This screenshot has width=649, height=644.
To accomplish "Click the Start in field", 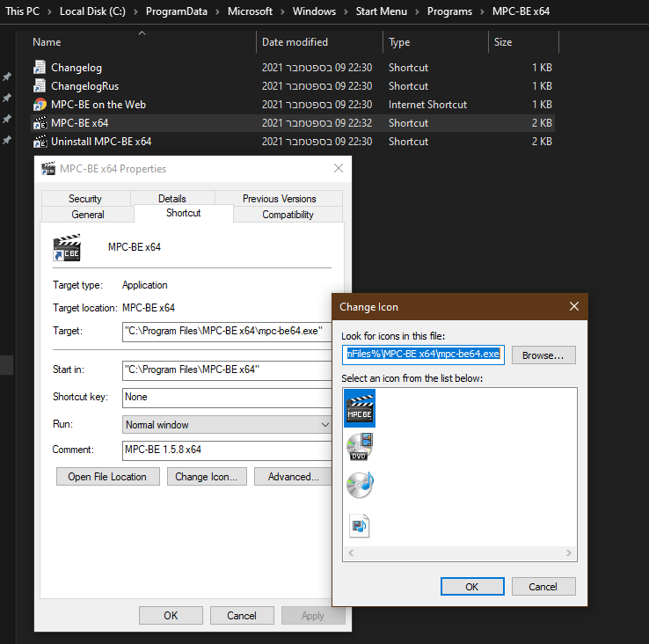I will pyautogui.click(x=227, y=370).
